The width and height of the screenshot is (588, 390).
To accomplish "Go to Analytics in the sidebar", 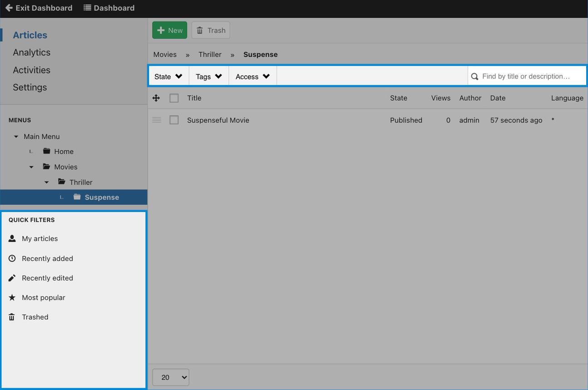I will 31,53.
